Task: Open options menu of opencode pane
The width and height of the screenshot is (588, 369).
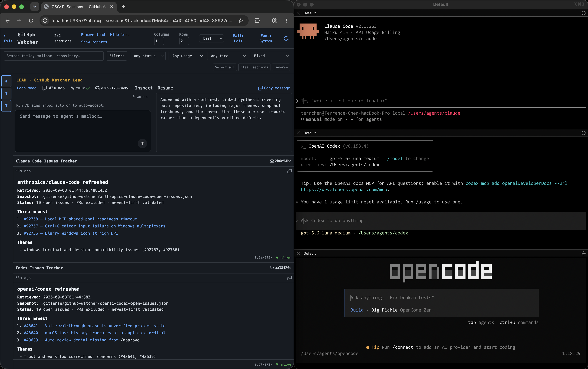Action: 583,254
